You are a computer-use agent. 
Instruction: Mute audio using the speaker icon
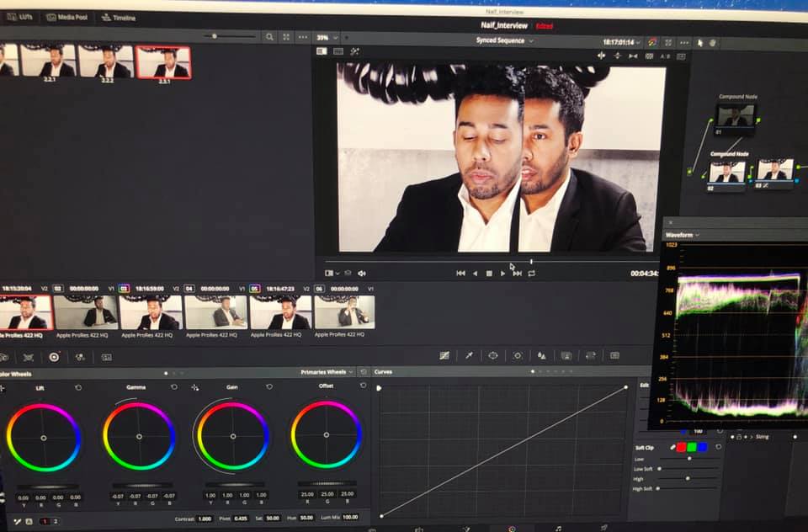[x=362, y=273]
